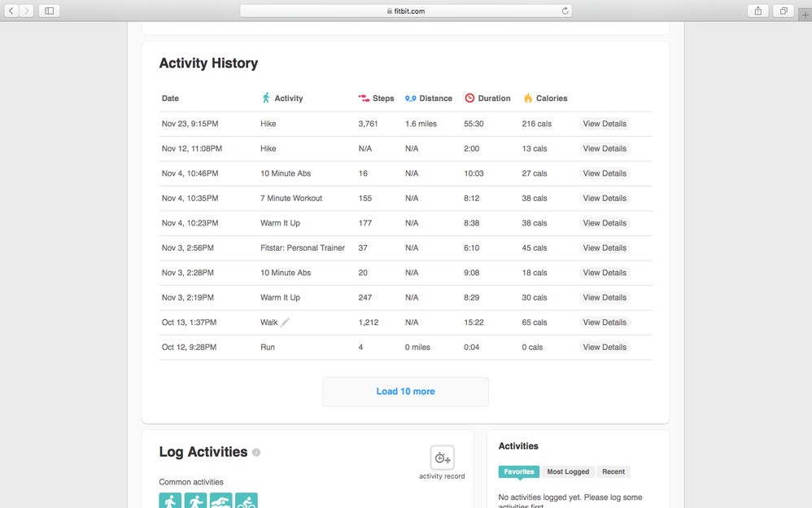
Task: Click the 'activity record' caption
Action: pyautogui.click(x=443, y=476)
